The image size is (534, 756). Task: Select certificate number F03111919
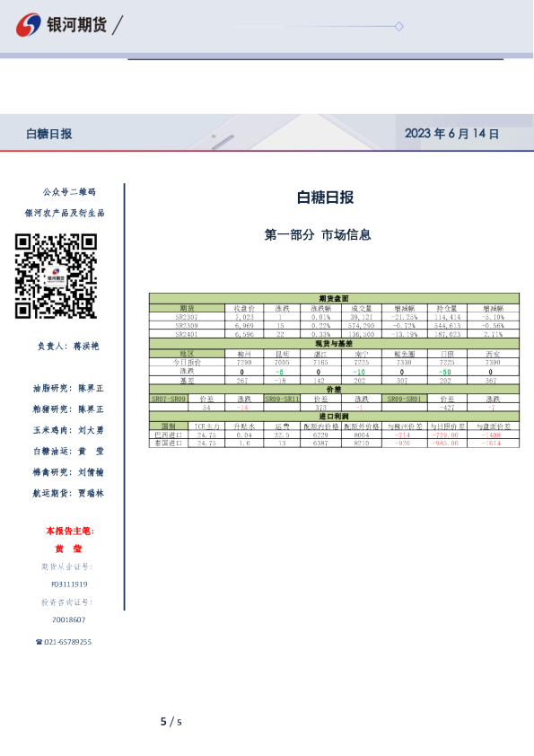69,585
